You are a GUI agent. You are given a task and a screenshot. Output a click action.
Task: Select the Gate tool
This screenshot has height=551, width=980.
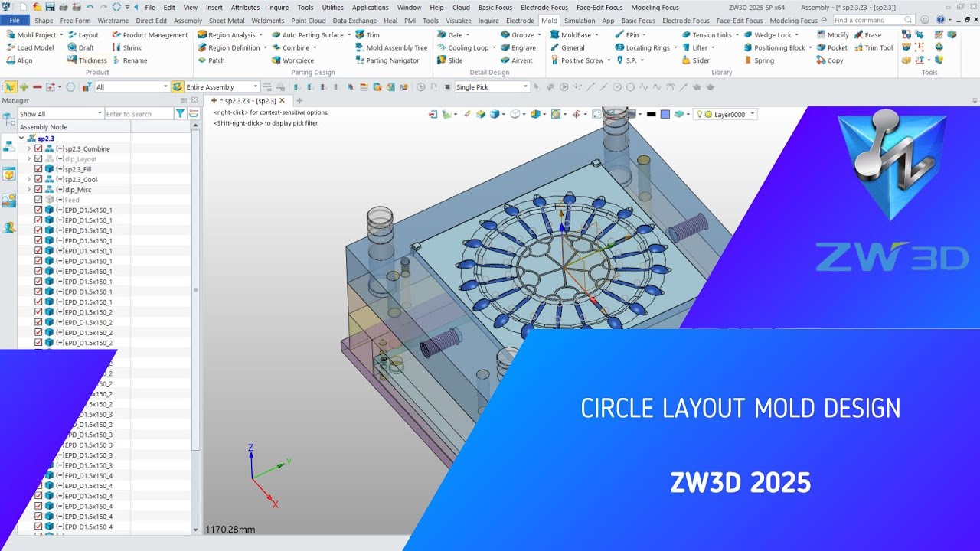coord(453,35)
